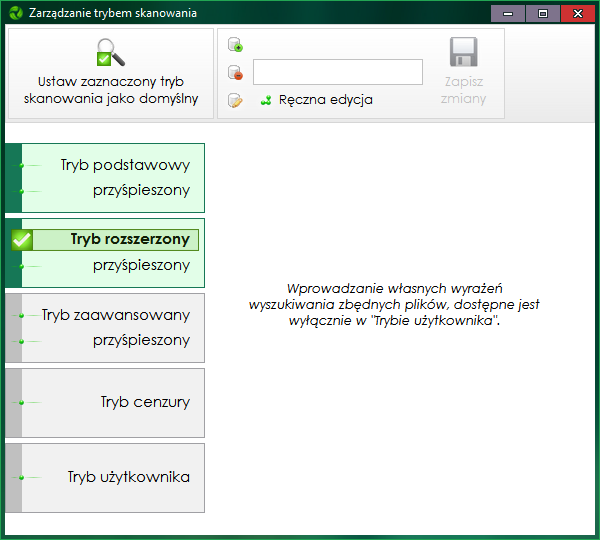Image resolution: width=600 pixels, height=540 pixels.
Task: Click the magnifier icon for default scan mode
Action: tap(110, 53)
